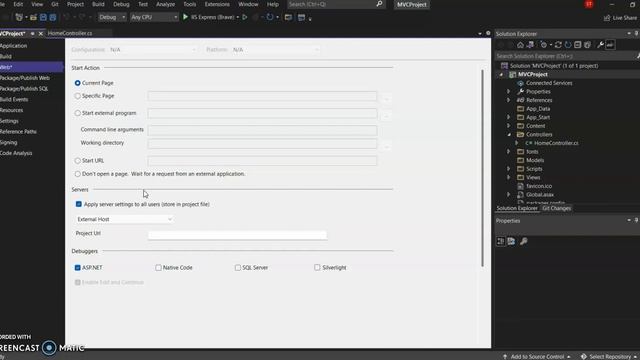
Task: Click Add to Source Control in status bar
Action: (537, 357)
